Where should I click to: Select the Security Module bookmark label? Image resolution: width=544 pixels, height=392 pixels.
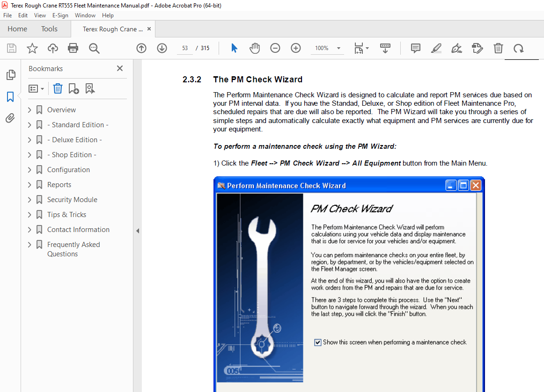pyautogui.click(x=72, y=200)
